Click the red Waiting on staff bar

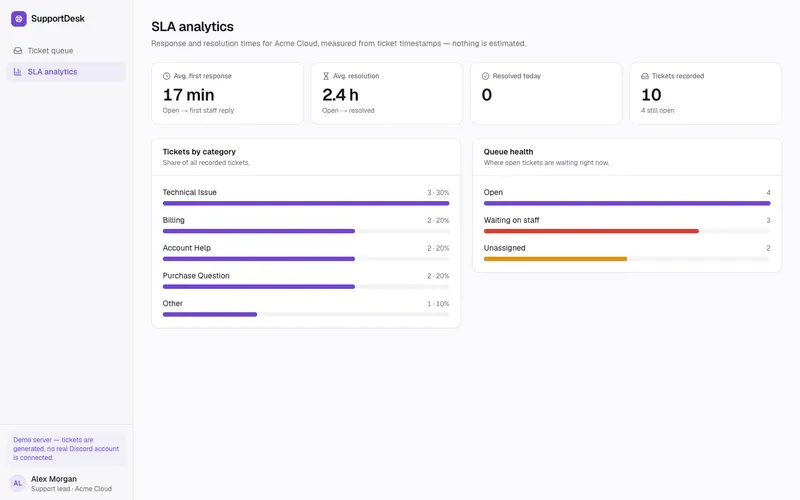coord(591,231)
